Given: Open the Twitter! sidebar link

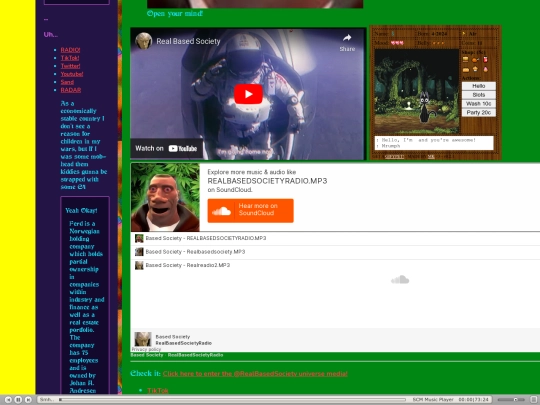Looking at the screenshot, I should pyautogui.click(x=70, y=66).
